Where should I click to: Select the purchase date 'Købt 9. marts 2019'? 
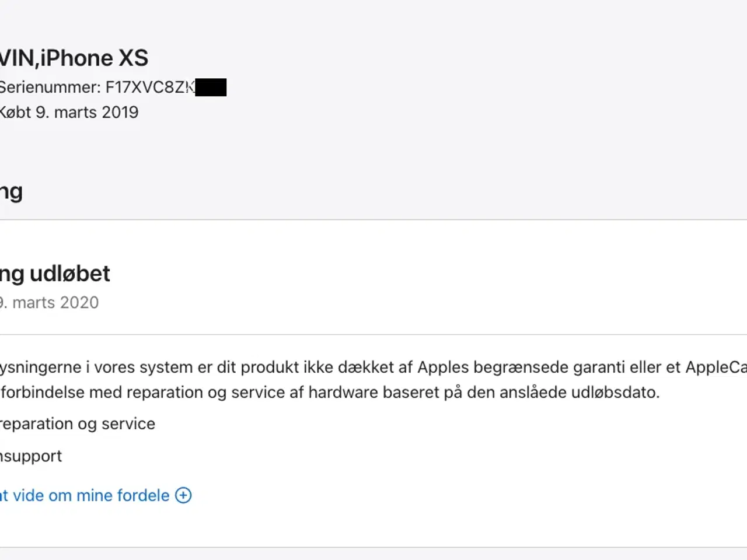(69, 112)
